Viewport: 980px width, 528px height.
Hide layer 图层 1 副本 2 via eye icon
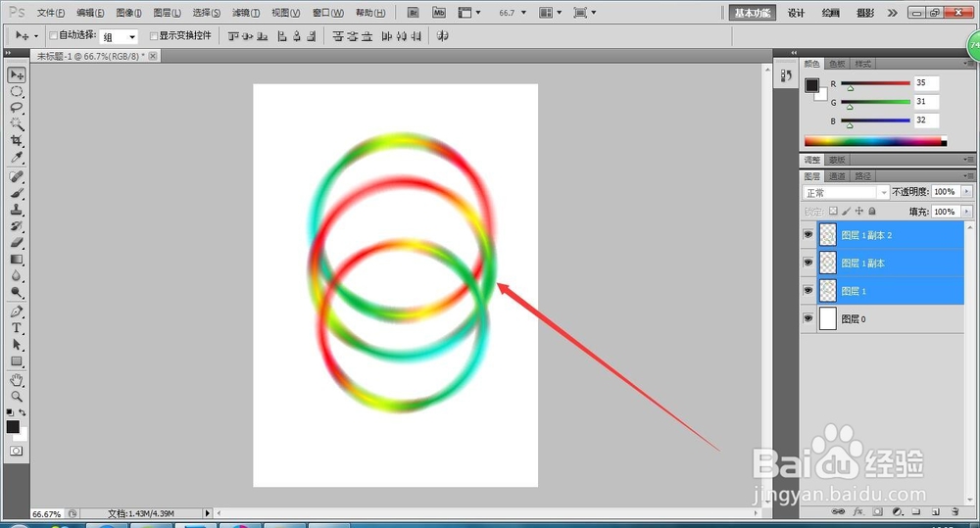tap(808, 235)
